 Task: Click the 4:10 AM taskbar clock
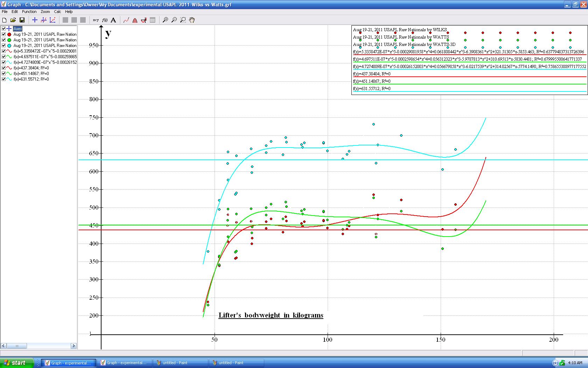pos(575,363)
